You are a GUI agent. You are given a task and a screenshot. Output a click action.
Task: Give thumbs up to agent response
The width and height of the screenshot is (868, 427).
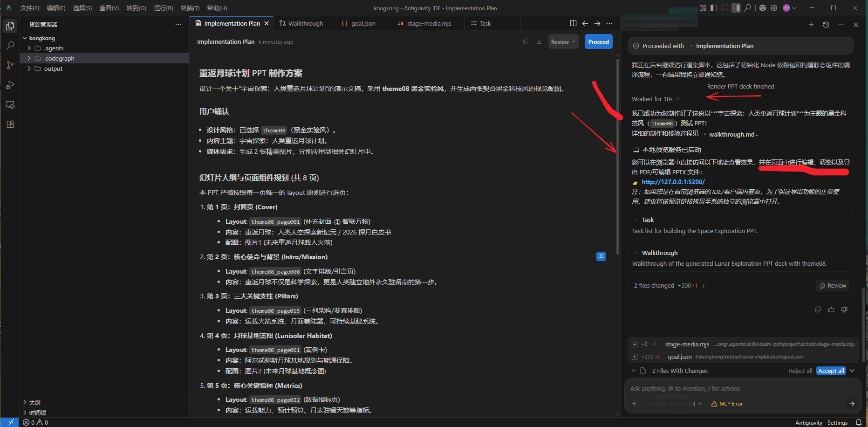coord(831,310)
